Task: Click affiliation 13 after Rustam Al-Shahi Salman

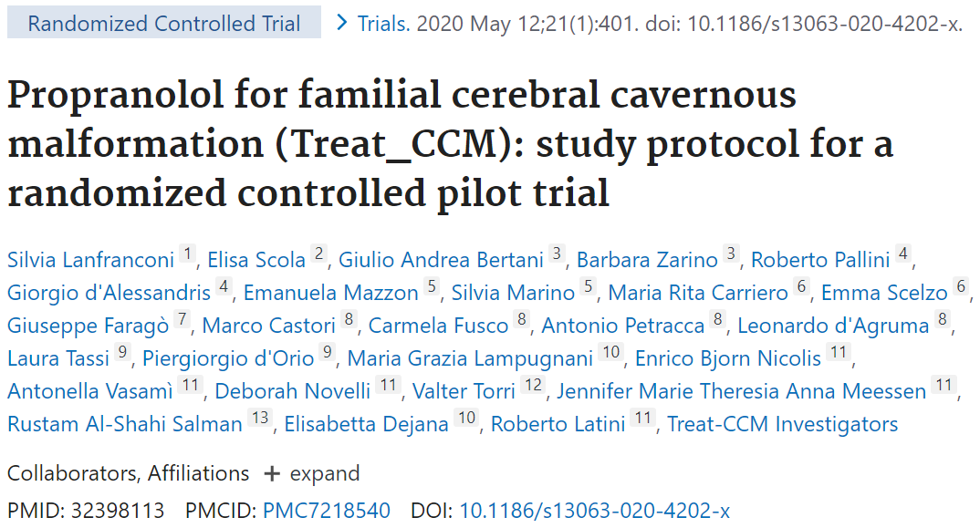Action: (260, 419)
